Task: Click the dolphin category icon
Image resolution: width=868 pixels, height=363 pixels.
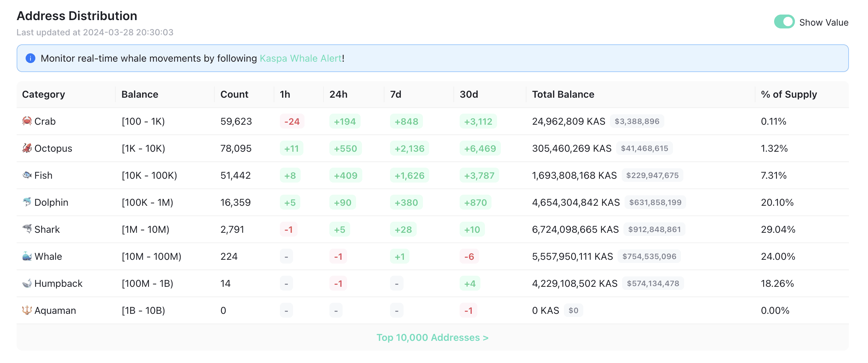Action: click(27, 202)
